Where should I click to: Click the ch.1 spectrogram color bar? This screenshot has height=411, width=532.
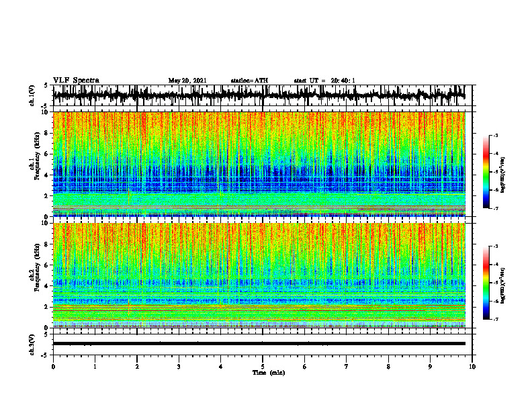[486, 172]
